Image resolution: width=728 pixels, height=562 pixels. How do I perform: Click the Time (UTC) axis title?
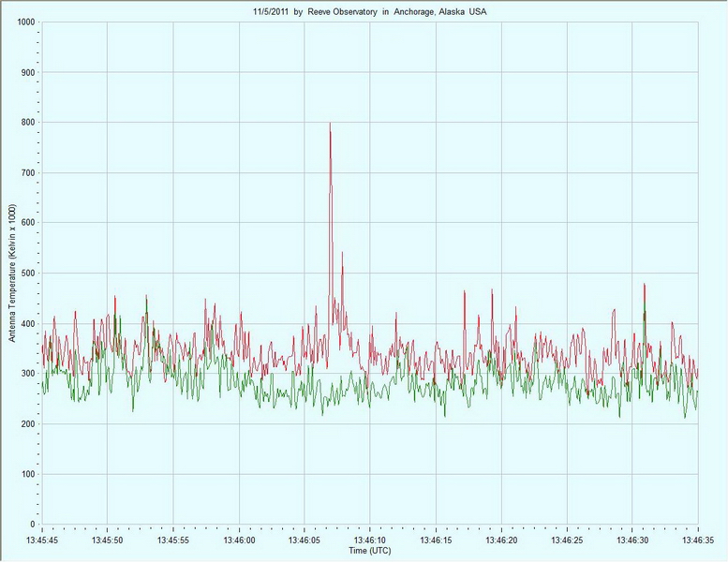370,552
